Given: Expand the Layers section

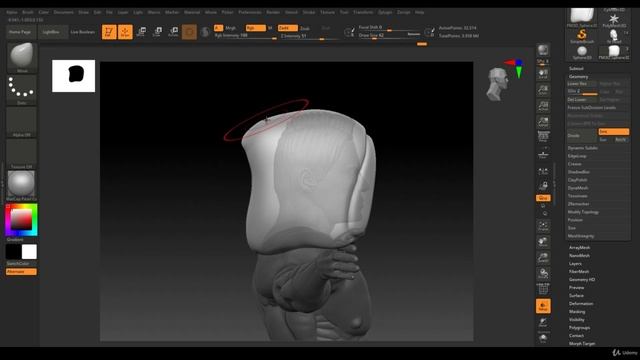Looking at the screenshot, I should tap(575, 263).
